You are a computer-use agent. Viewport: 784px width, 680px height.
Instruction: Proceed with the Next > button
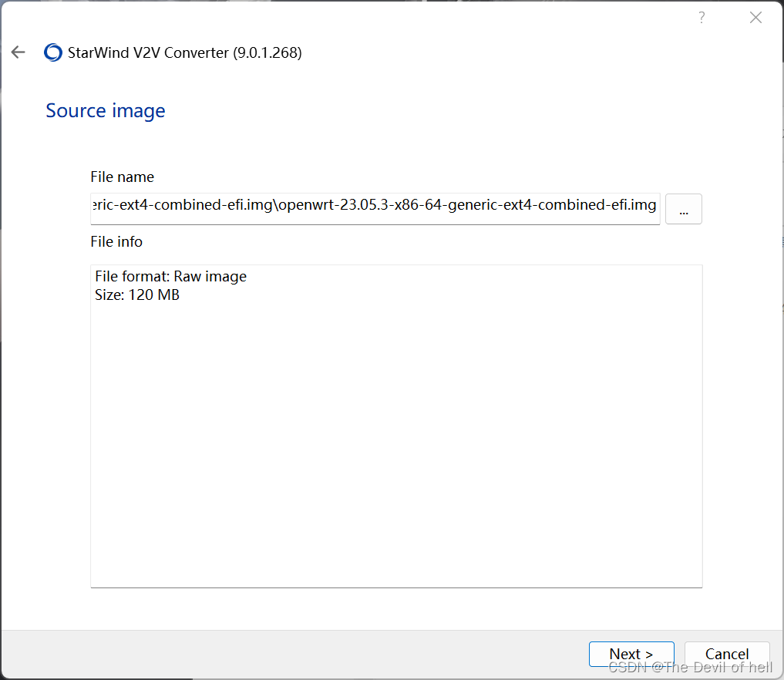click(631, 654)
